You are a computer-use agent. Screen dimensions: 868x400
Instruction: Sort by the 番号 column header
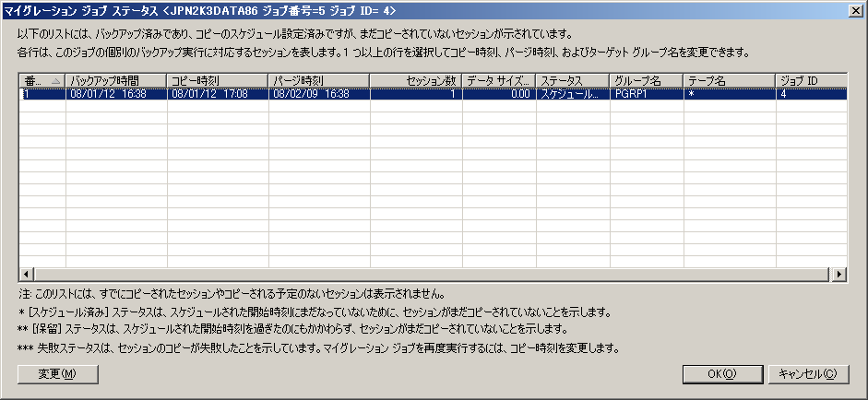(x=42, y=80)
